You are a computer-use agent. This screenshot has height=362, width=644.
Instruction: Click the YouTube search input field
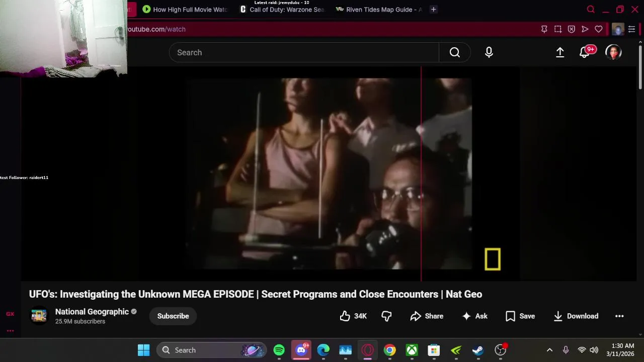[x=304, y=52]
